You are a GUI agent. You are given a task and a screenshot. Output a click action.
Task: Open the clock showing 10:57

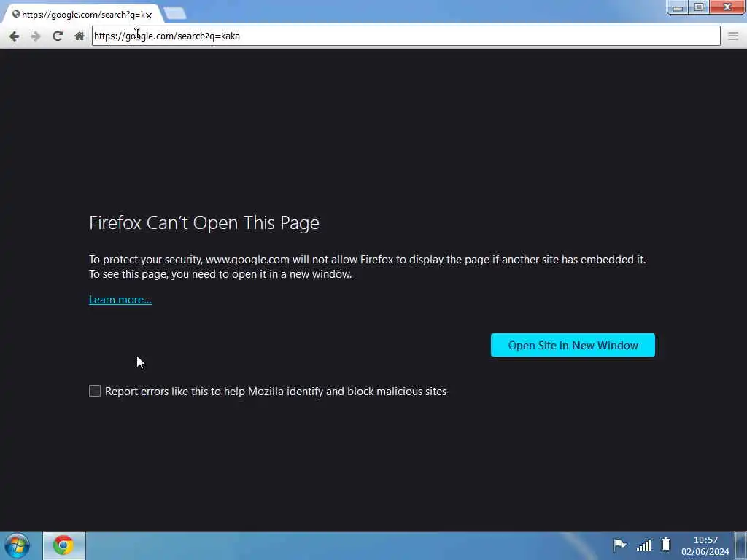click(x=705, y=545)
